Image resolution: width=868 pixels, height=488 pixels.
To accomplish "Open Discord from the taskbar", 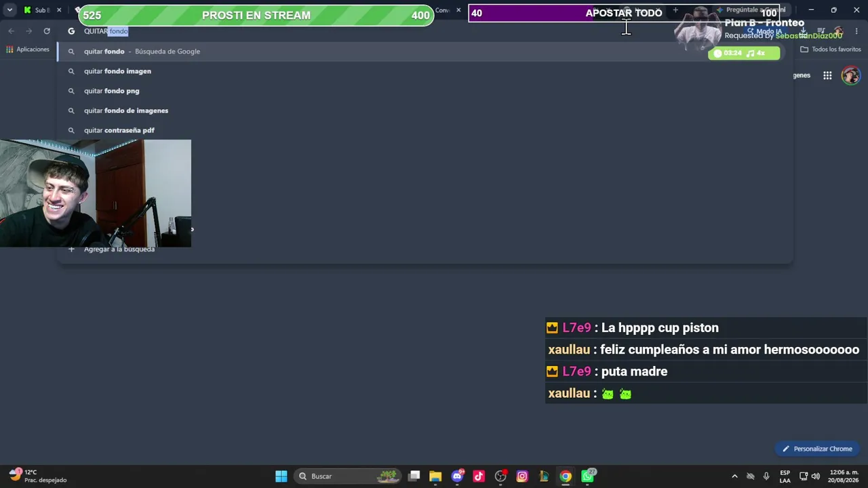I will (x=457, y=476).
